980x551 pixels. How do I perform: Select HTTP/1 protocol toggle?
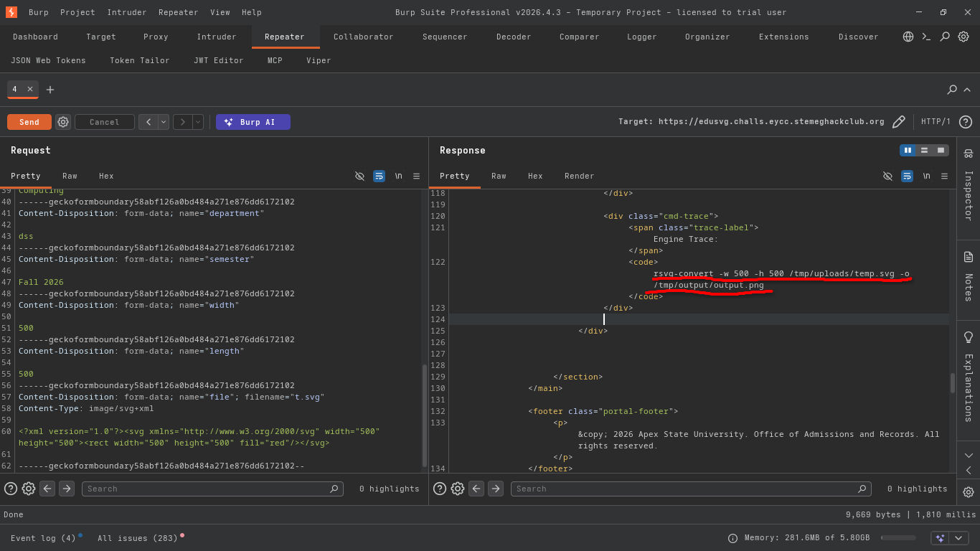pyautogui.click(x=936, y=122)
